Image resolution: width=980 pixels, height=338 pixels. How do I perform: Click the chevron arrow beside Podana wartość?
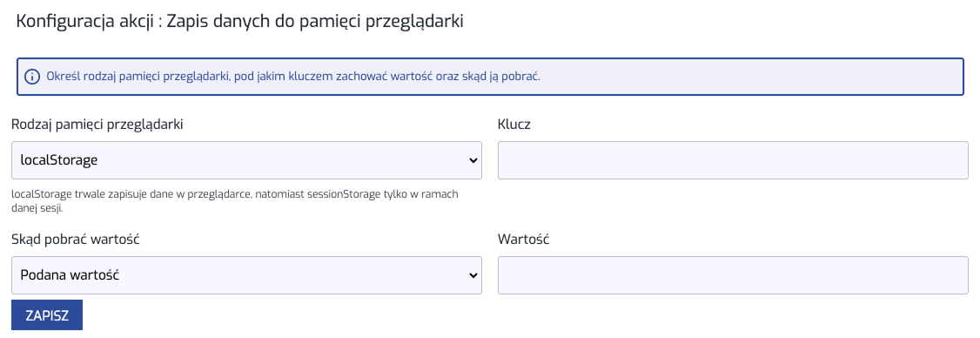[x=473, y=274]
